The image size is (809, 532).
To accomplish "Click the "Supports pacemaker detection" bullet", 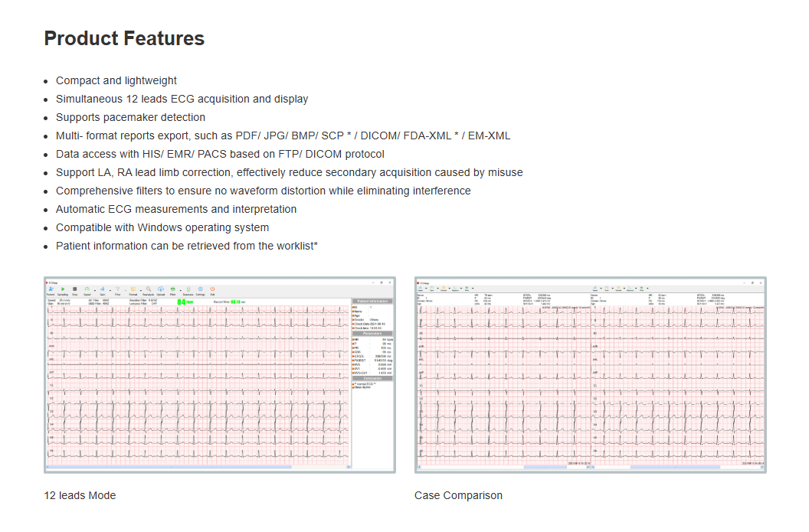I will pos(130,118).
